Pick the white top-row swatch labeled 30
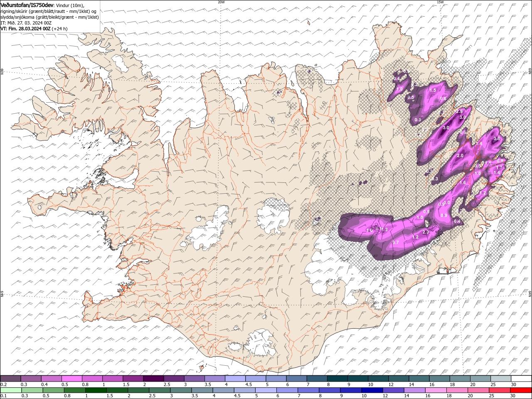Viewport: 532px width, 399px height. pyautogui.click(x=522, y=379)
